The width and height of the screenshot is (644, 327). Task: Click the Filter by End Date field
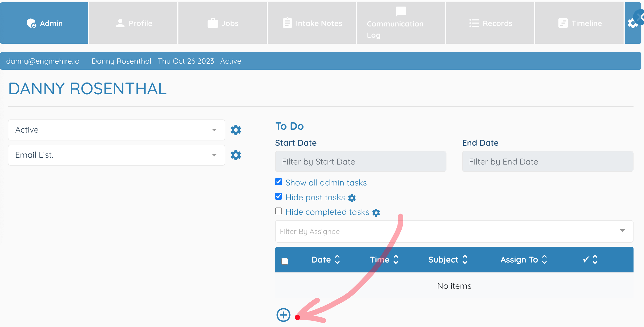[548, 161]
